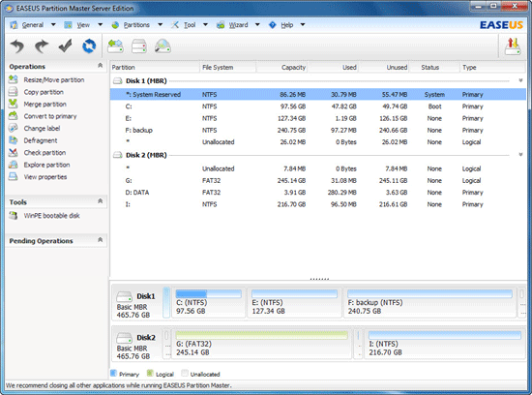
Task: Select the F: backup partition row
Action: [318, 130]
